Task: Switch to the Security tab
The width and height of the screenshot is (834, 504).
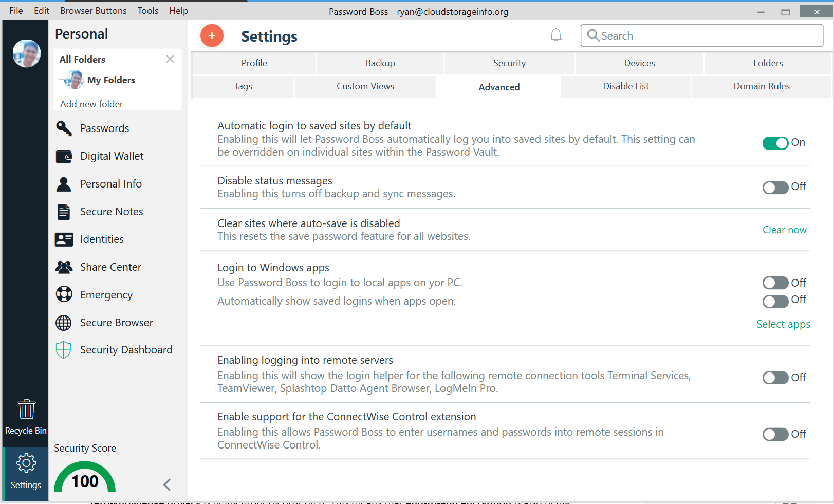Action: pyautogui.click(x=509, y=63)
